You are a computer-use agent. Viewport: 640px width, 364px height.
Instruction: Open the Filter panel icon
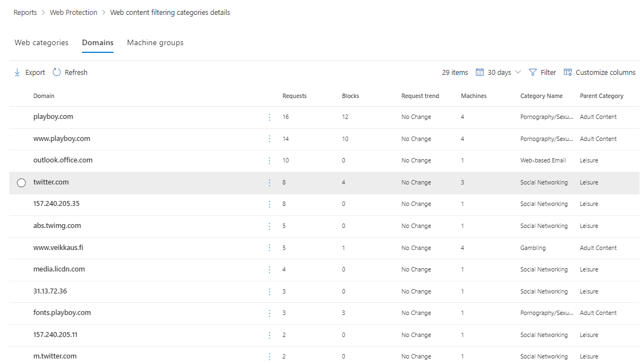[x=533, y=72]
